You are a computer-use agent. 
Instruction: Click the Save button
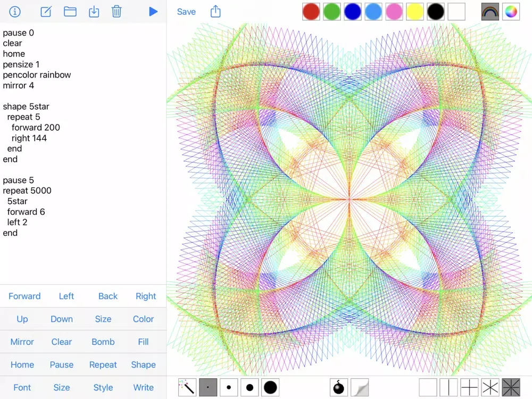click(186, 12)
